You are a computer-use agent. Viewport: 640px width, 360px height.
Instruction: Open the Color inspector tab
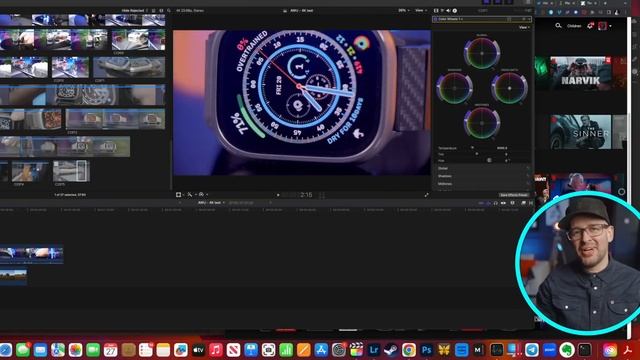pos(442,11)
